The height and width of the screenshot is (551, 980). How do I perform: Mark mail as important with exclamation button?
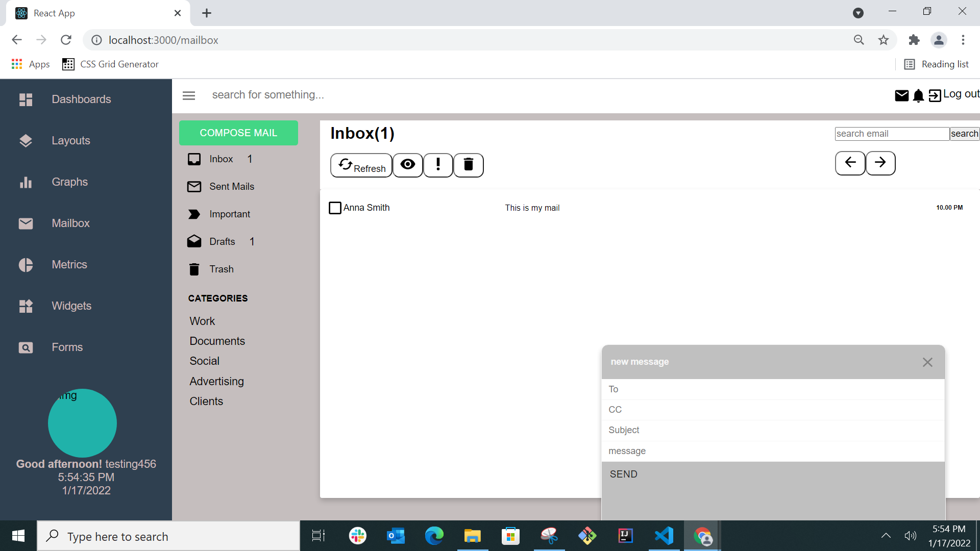coord(438,165)
